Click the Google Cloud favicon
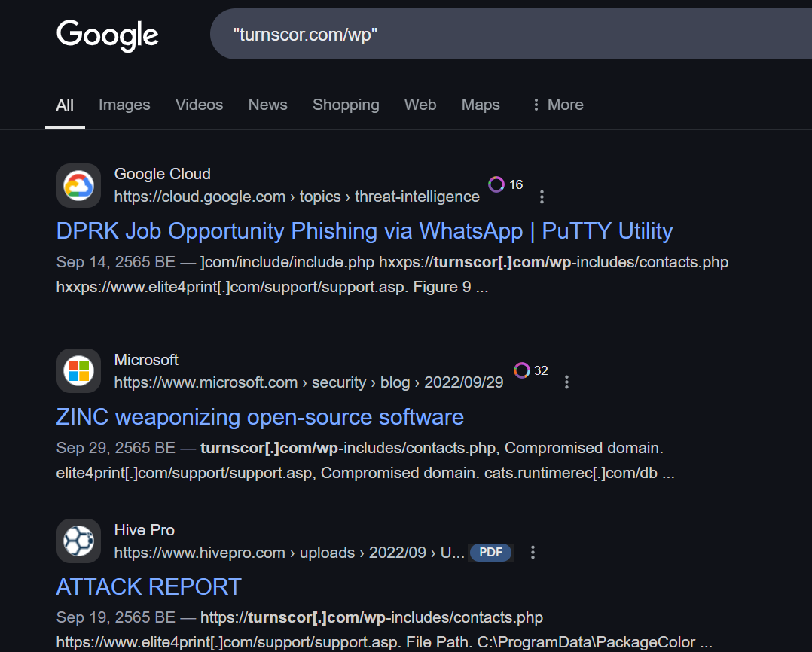The width and height of the screenshot is (812, 652). coord(78,186)
